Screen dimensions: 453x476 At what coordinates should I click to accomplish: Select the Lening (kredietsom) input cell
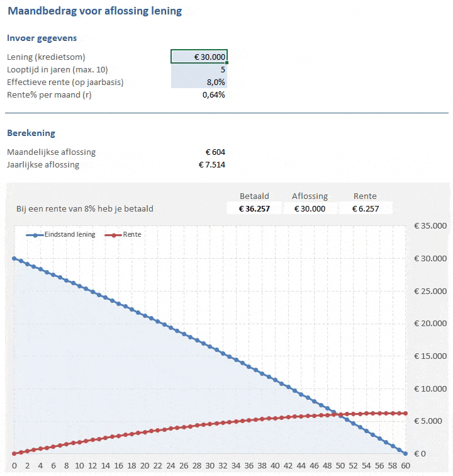[x=199, y=57]
